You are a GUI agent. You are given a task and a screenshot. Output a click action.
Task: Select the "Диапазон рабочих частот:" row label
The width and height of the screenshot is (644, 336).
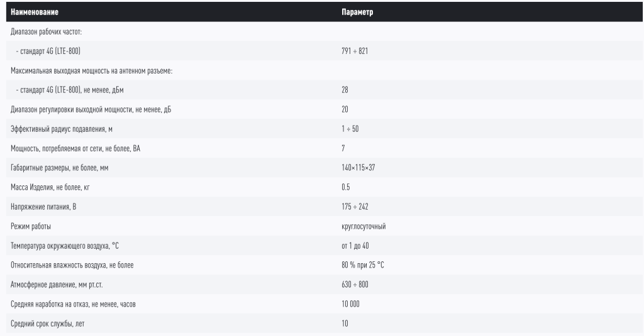47,31
